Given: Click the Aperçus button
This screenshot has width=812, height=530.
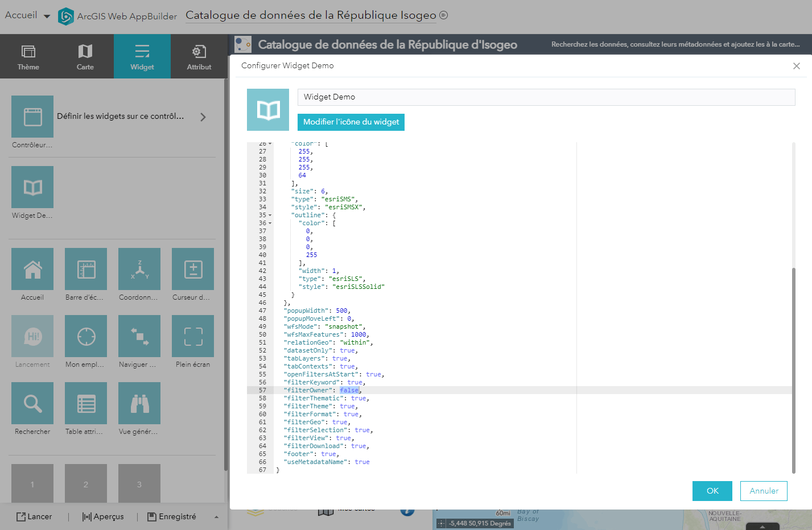Looking at the screenshot, I should pos(103,516).
